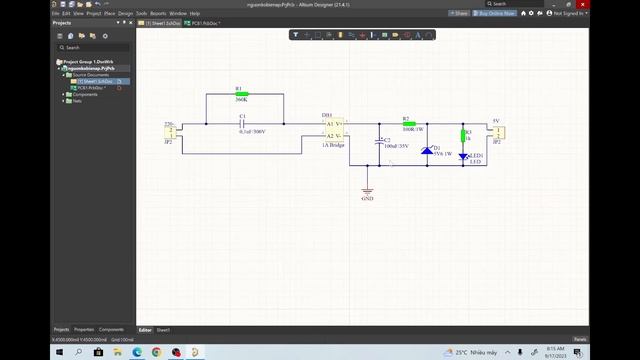640x360 pixels.
Task: Click the title bar Search box
Action: click(514, 4)
